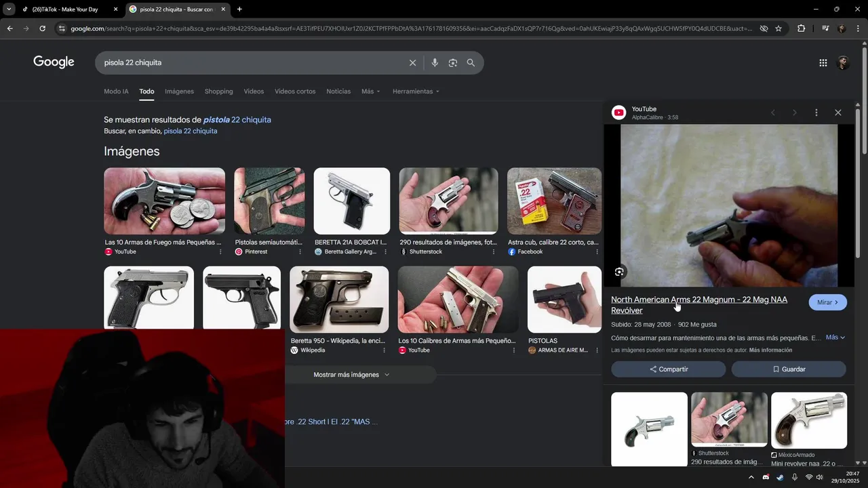The image size is (868, 488).
Task: Open the system clock 20:47 date panel
Action: [846, 477]
